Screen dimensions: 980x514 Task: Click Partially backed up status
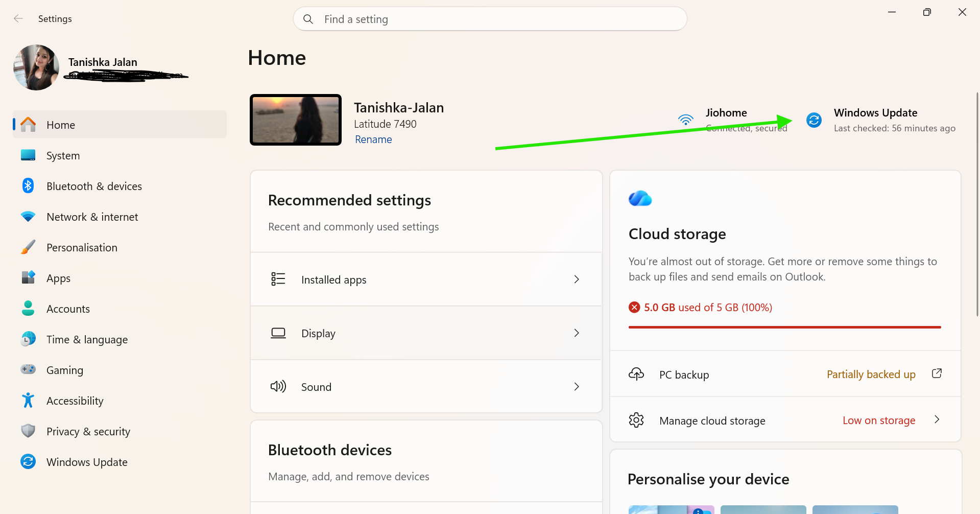[871, 375]
